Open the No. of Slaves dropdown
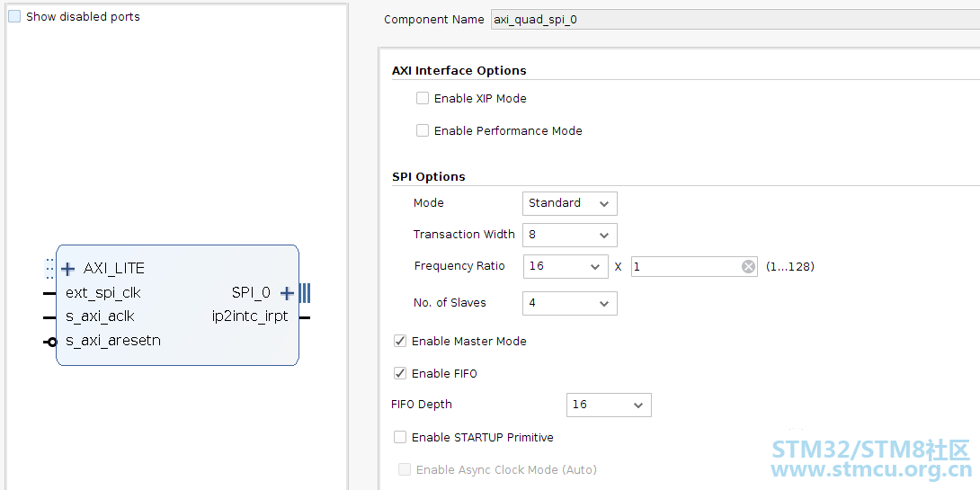 coord(570,303)
